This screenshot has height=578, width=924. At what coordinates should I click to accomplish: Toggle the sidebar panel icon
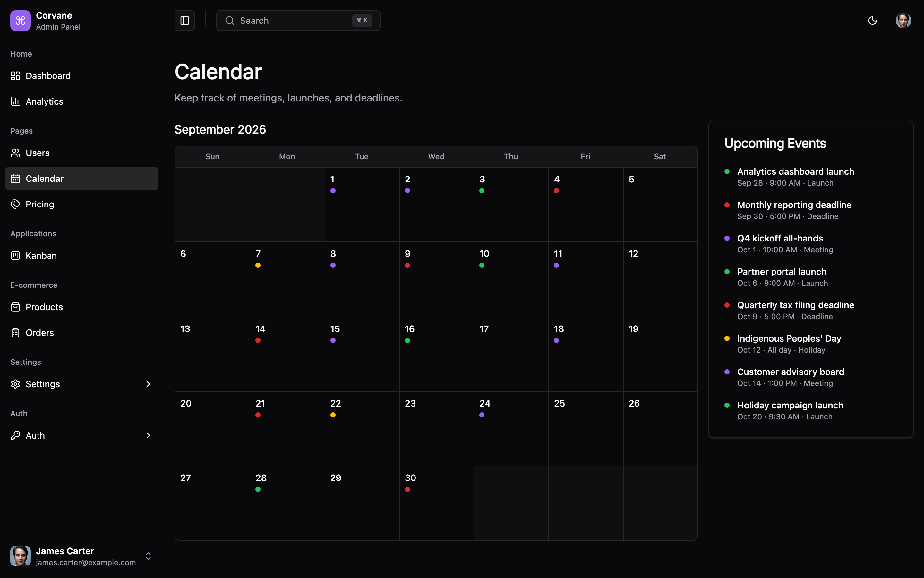pyautogui.click(x=185, y=21)
